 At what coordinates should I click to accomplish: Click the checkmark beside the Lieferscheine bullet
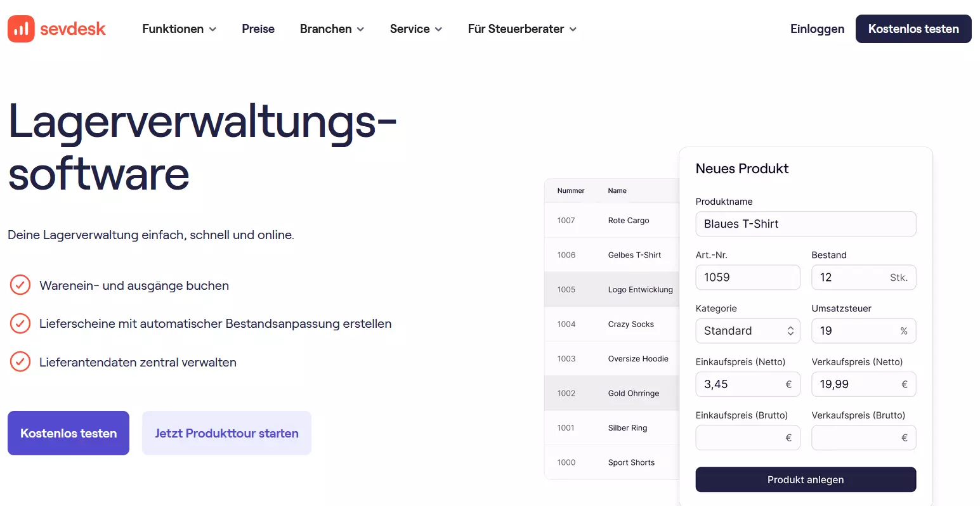click(x=20, y=323)
